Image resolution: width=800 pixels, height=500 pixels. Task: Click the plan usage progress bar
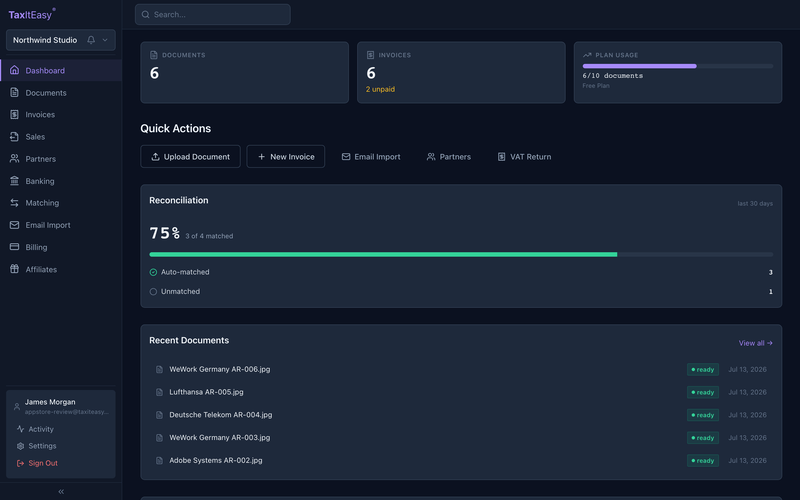(x=678, y=66)
